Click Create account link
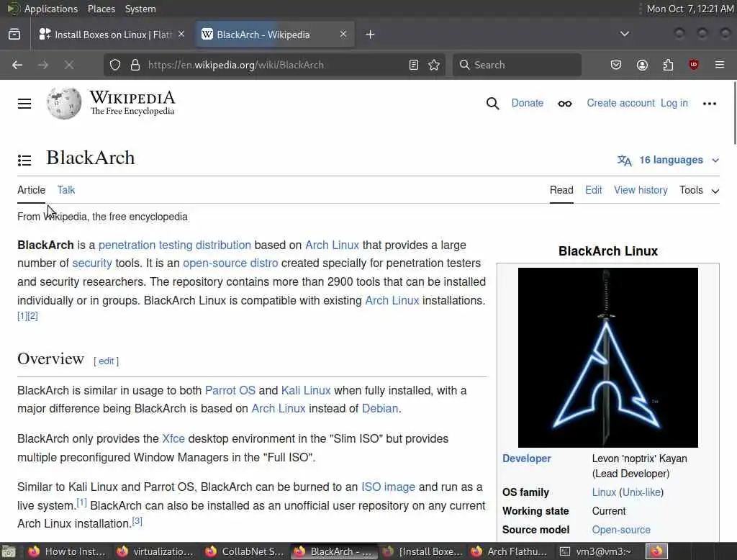This screenshot has width=737, height=560. coord(620,103)
